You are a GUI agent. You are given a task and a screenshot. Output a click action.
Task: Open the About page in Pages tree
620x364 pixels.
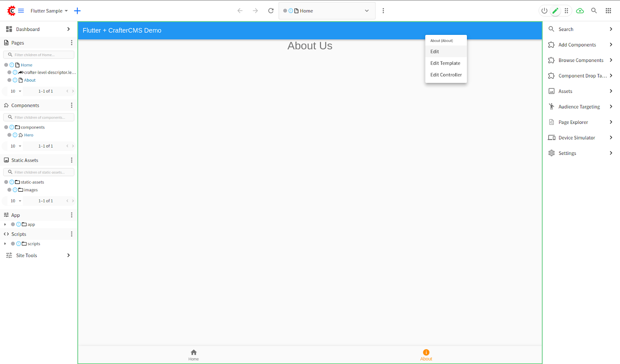[x=30, y=80]
